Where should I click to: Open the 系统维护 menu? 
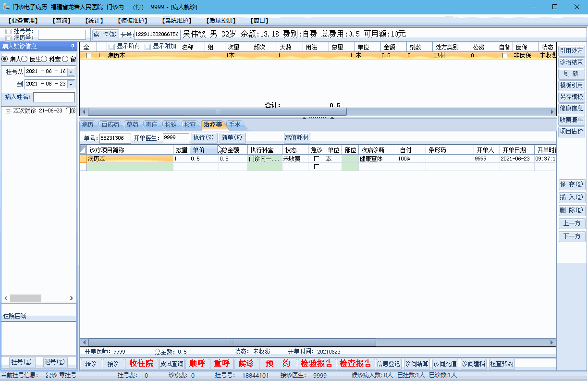coord(176,21)
